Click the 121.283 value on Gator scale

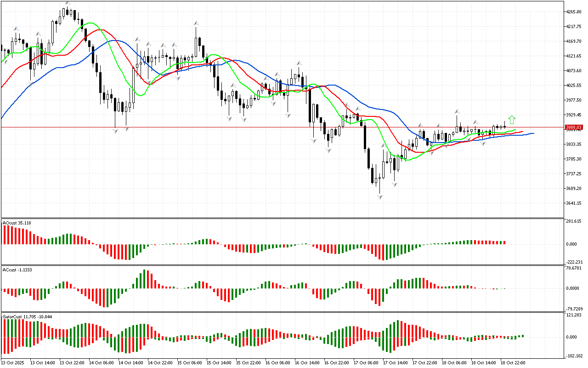[574, 315]
